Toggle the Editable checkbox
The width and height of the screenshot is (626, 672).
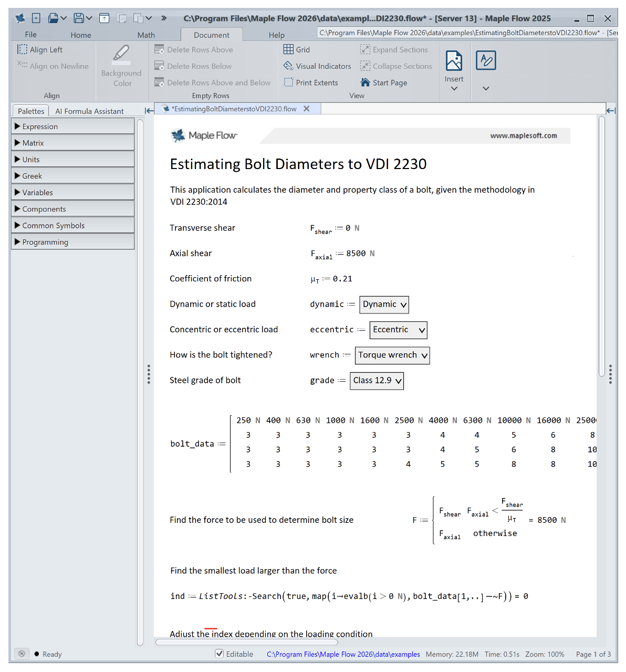point(220,654)
